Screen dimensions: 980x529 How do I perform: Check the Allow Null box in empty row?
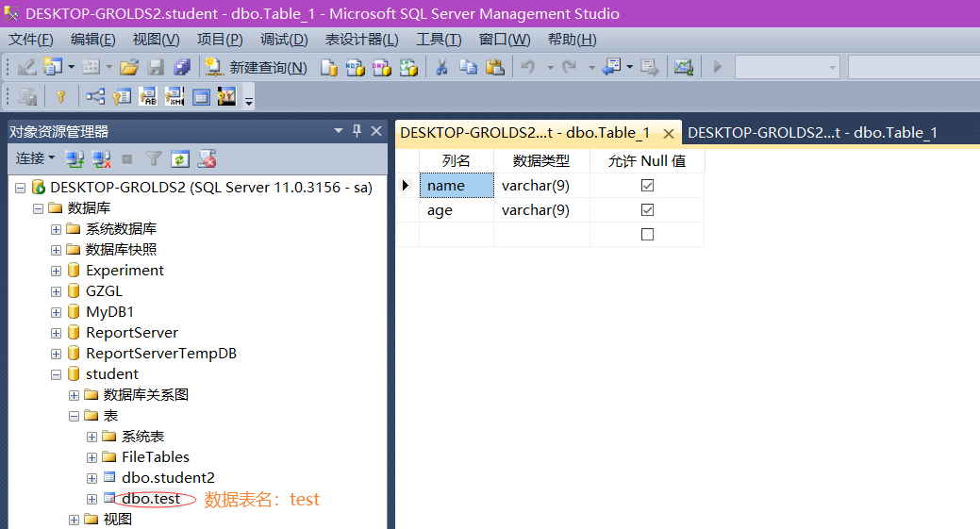647,234
